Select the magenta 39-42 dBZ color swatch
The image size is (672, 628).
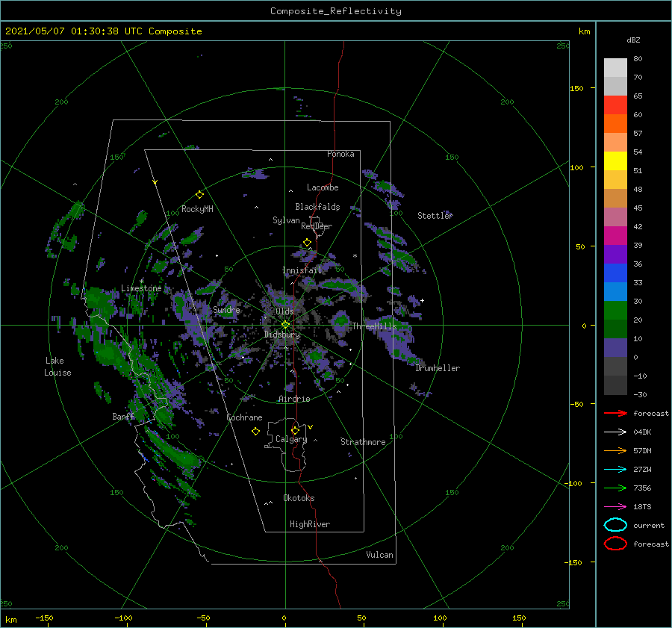point(615,236)
